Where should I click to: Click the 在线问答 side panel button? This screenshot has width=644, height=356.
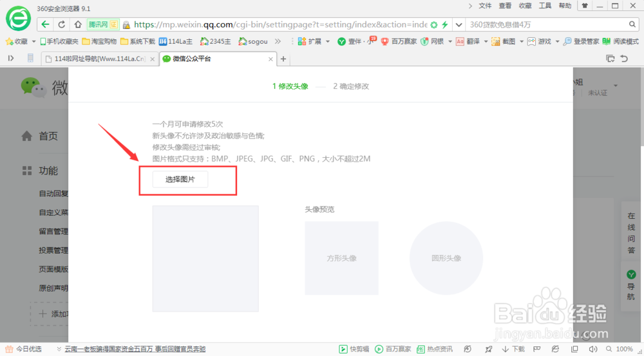coord(631,233)
